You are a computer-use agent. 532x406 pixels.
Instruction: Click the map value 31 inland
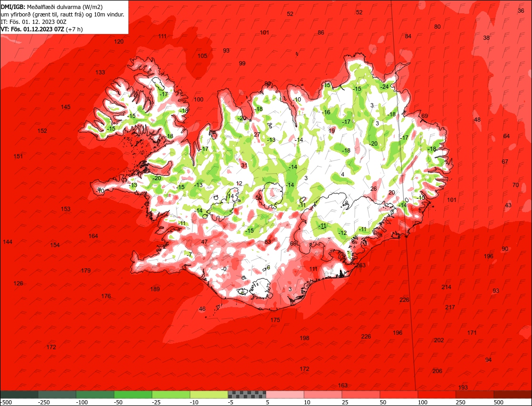(x=244, y=165)
